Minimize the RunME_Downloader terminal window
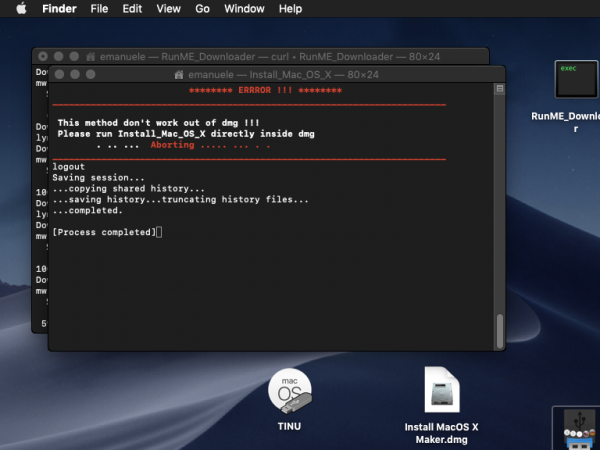This screenshot has height=450, width=600. (59, 57)
